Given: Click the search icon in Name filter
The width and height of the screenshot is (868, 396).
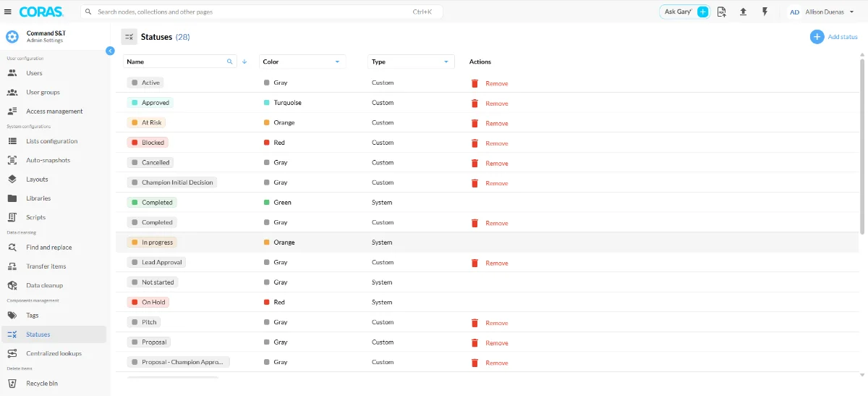Looking at the screenshot, I should [x=230, y=62].
